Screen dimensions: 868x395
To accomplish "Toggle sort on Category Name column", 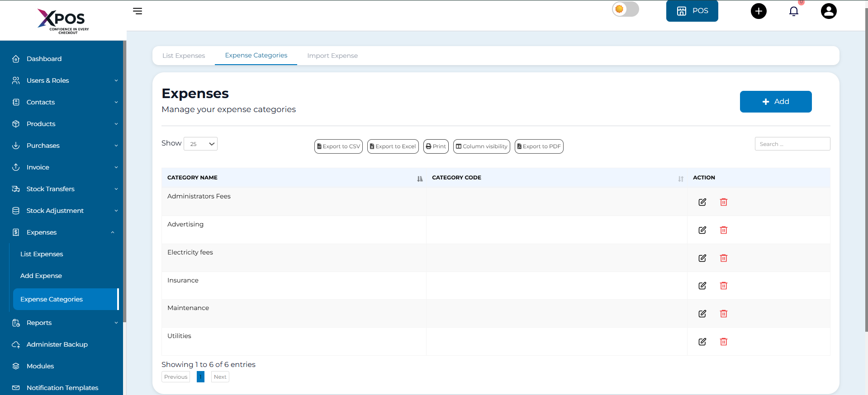I will (419, 179).
